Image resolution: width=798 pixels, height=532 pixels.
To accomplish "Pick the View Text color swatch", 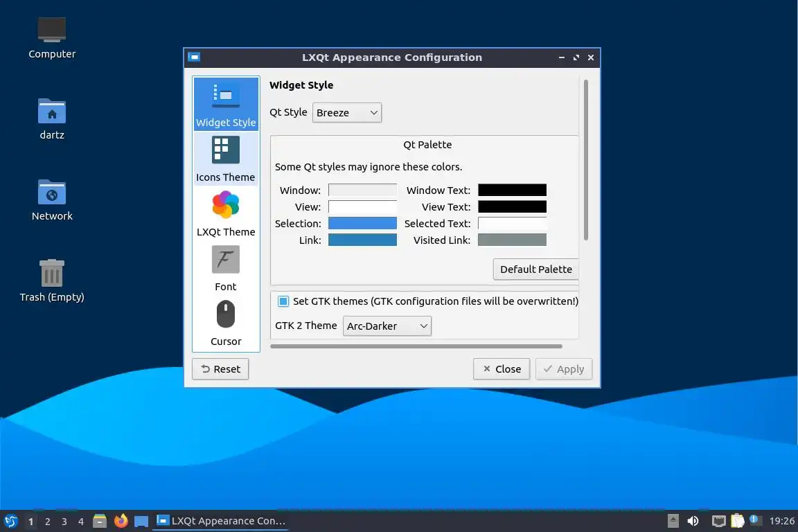I will 512,206.
